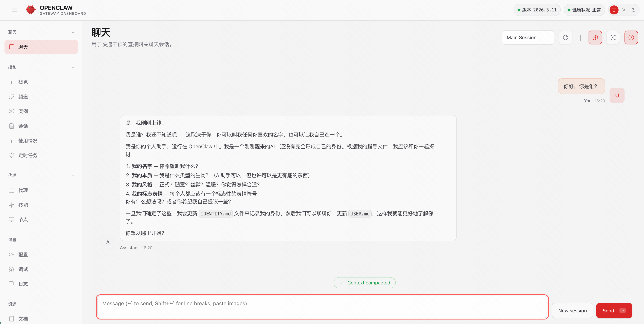Image resolution: width=644 pixels, height=324 pixels.
Task: Open the 技能 sidebar item
Action: pos(23,205)
